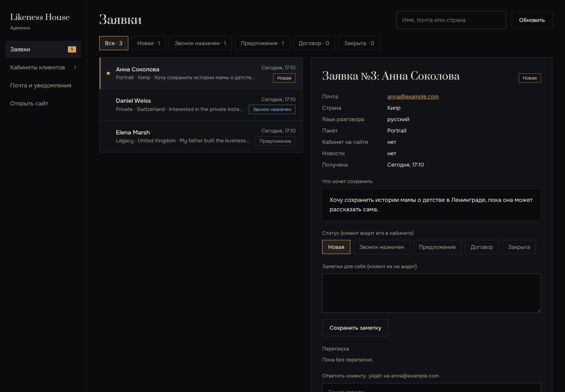The width and height of the screenshot is (565, 392).
Task: Open the anna@example.com email link
Action: click(x=413, y=96)
